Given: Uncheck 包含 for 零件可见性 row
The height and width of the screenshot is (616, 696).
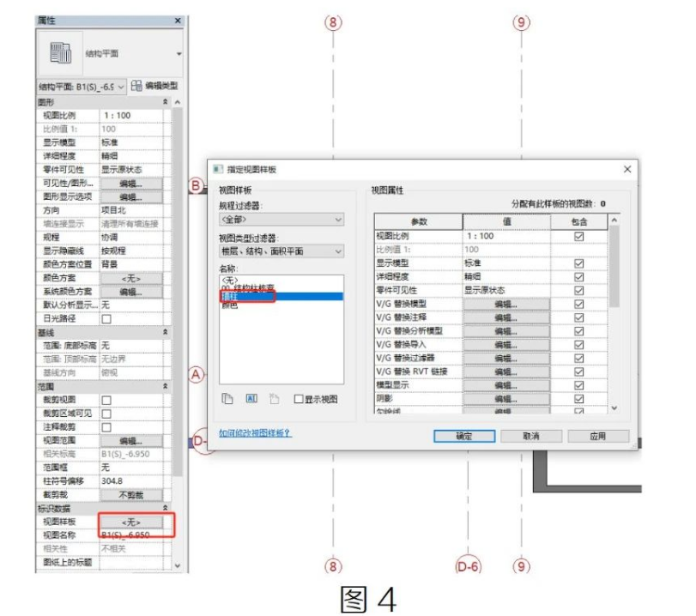Looking at the screenshot, I should pos(578,290).
